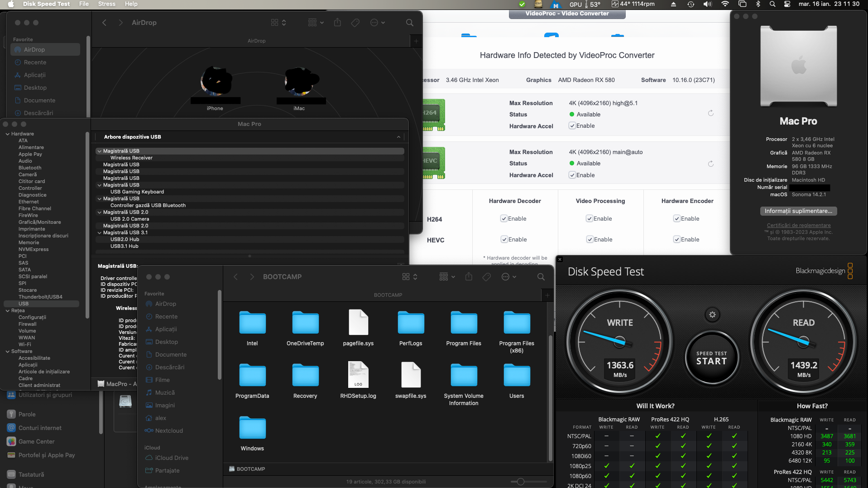The width and height of the screenshot is (868, 488).
Task: Open the File menu
Action: pyautogui.click(x=84, y=4)
